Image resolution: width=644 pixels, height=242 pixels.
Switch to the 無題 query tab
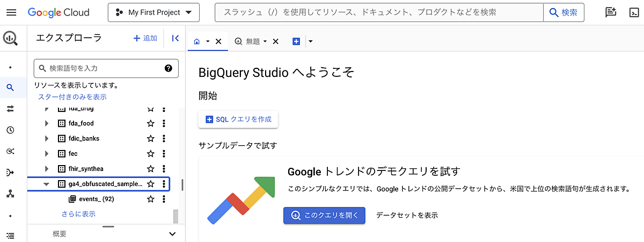(x=252, y=41)
